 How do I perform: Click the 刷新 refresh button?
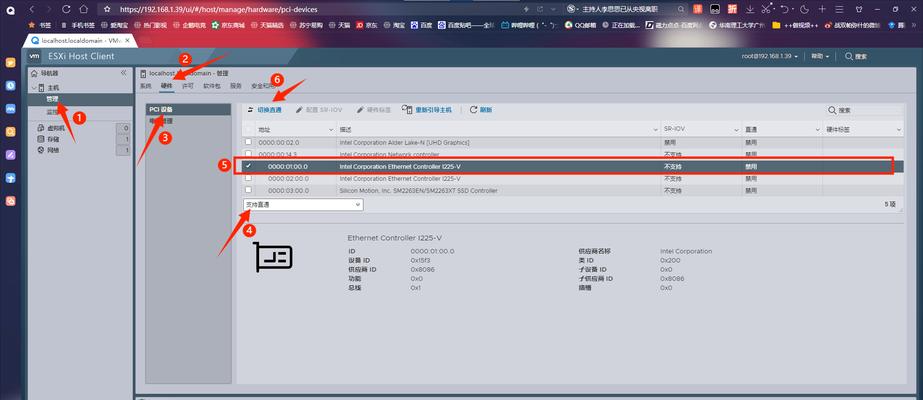pyautogui.click(x=481, y=110)
